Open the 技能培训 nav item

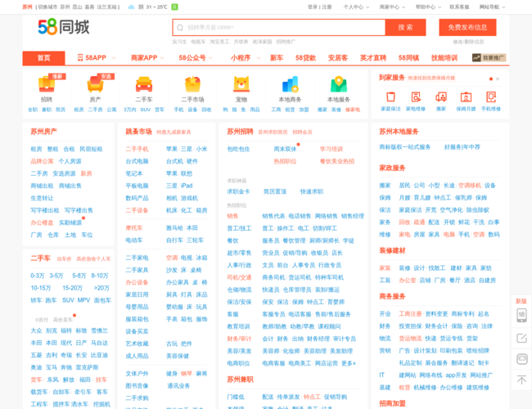coord(444,58)
